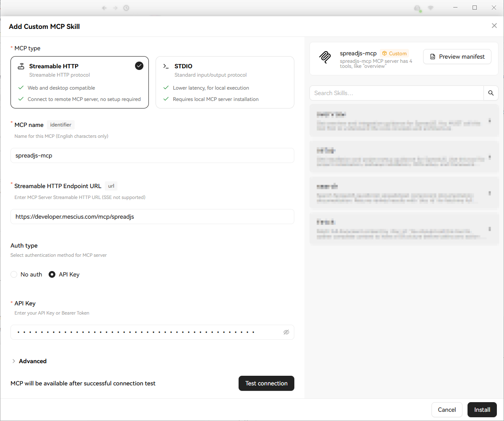Open more options on second skill card
Screen dimensions: 504x421
[490, 157]
